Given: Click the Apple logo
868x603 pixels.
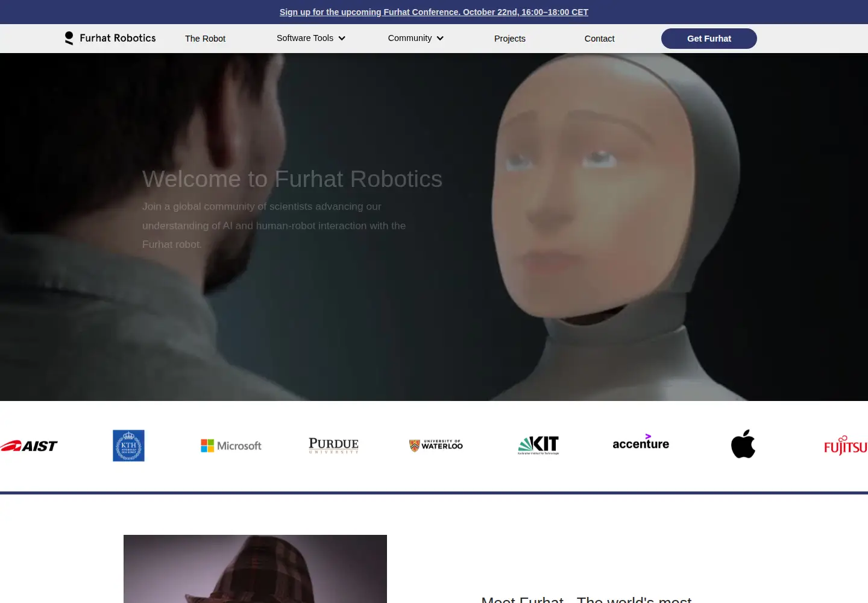Looking at the screenshot, I should pos(743,444).
